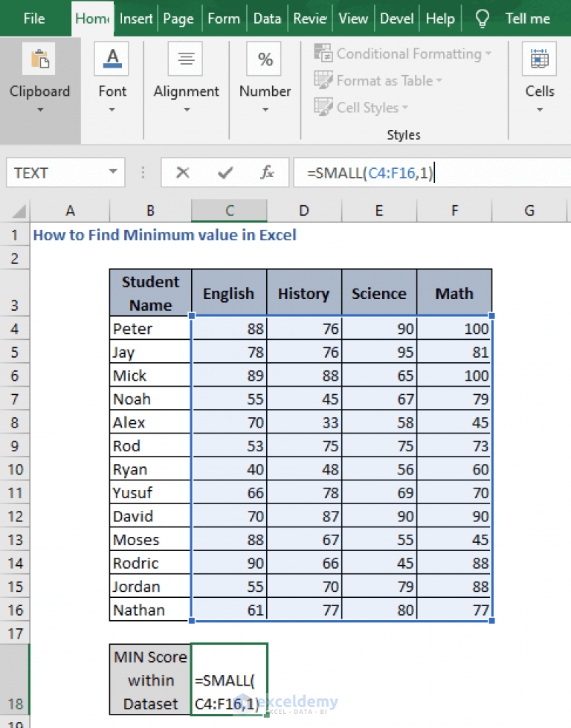
Task: Switch to the Developer tab
Action: point(396,19)
